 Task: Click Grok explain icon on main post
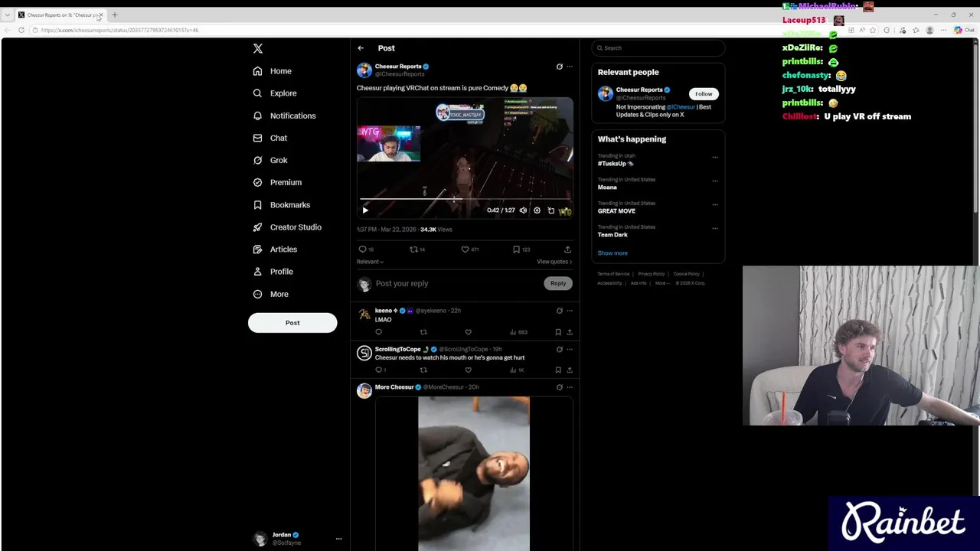[559, 67]
